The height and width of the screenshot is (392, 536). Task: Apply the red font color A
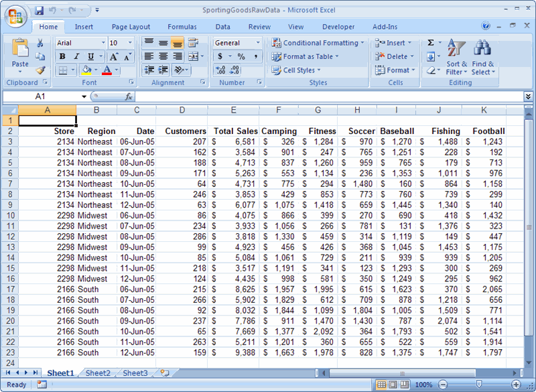pos(107,70)
